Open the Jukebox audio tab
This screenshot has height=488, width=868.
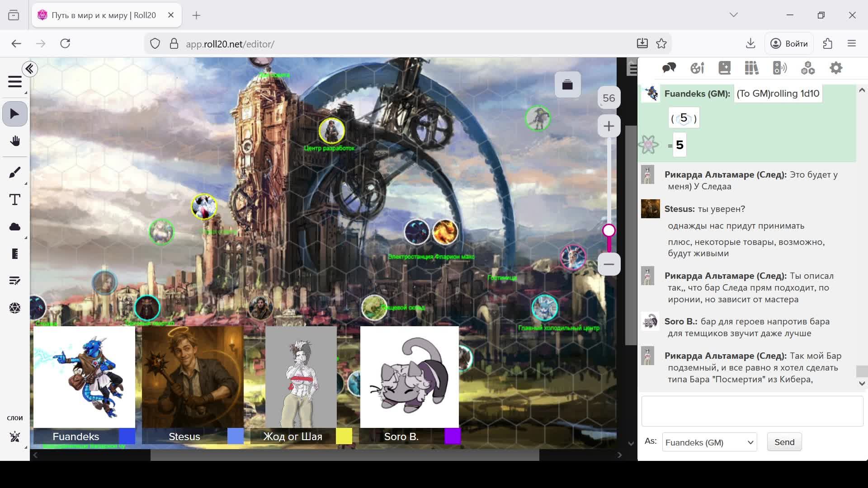(779, 68)
